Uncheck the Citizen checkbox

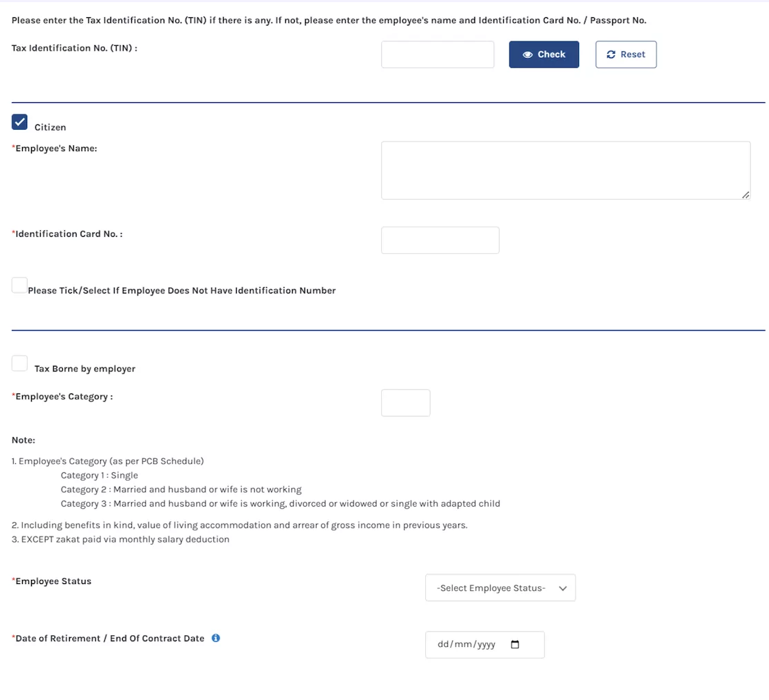pos(19,121)
